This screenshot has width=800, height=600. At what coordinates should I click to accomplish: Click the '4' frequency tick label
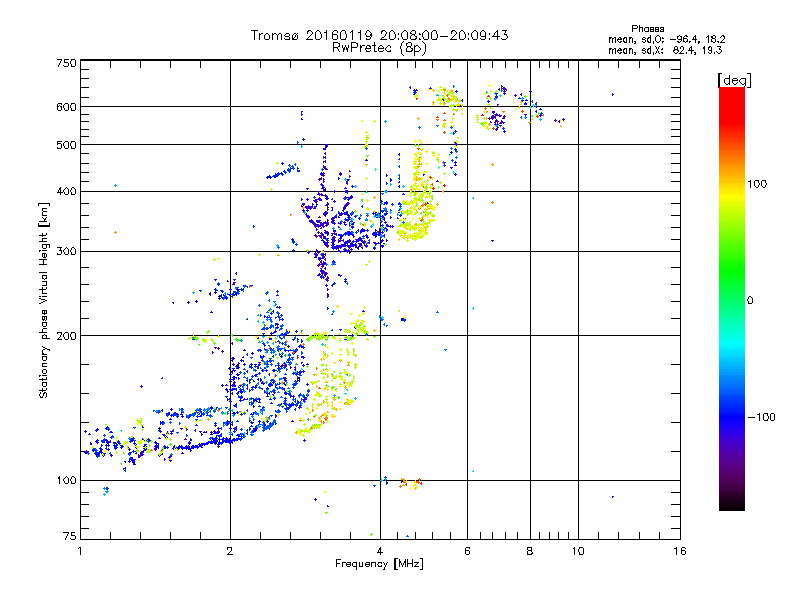[x=380, y=551]
